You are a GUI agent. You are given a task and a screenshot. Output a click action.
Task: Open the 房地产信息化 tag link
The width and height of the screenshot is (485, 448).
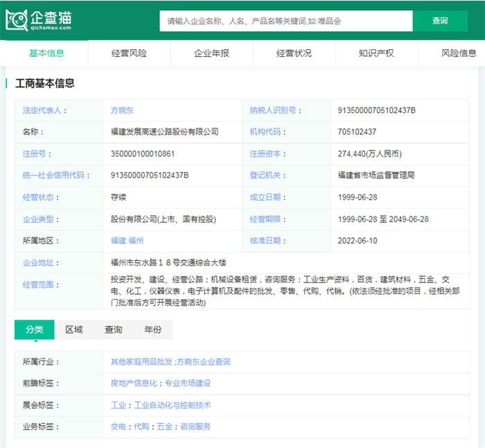(x=135, y=384)
